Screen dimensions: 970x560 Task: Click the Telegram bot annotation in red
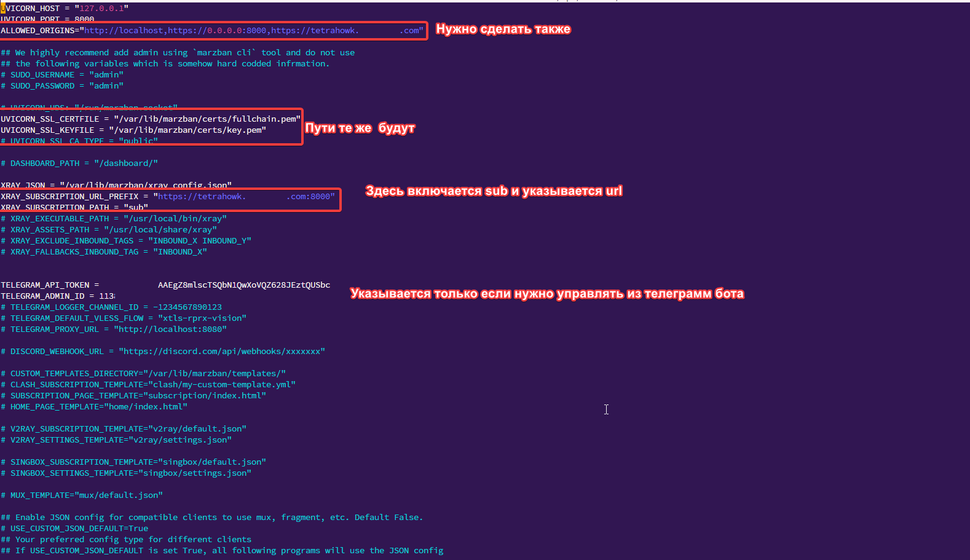point(546,294)
